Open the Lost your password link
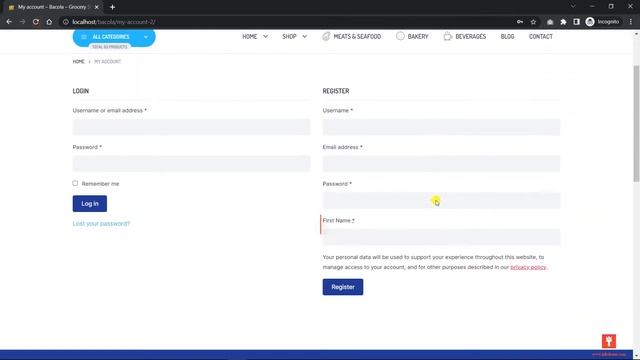640x360 pixels. pyautogui.click(x=101, y=224)
